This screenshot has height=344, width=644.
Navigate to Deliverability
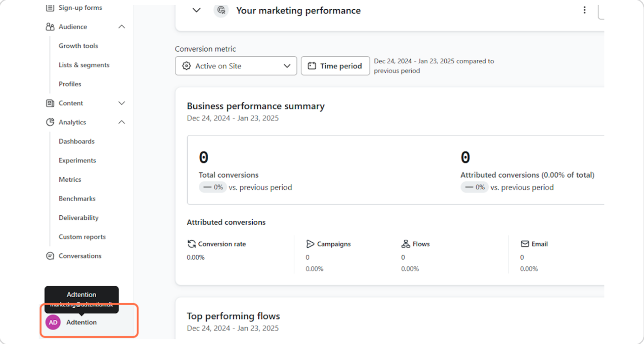(79, 218)
